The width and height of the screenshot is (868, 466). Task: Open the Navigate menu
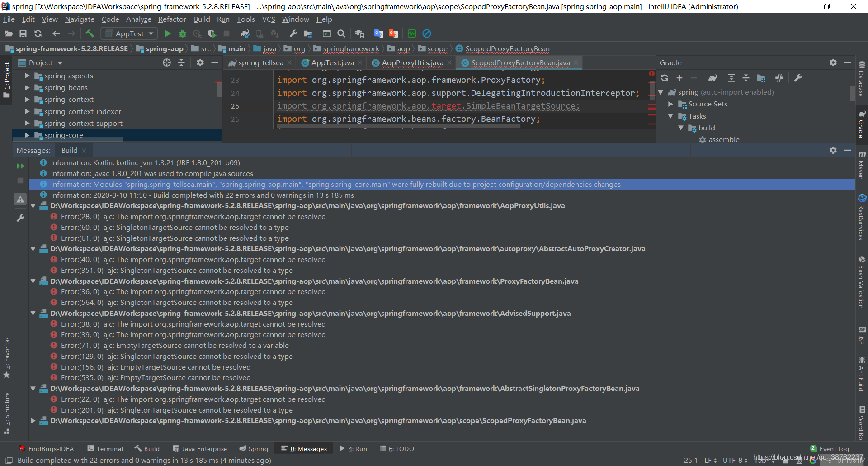click(x=80, y=19)
